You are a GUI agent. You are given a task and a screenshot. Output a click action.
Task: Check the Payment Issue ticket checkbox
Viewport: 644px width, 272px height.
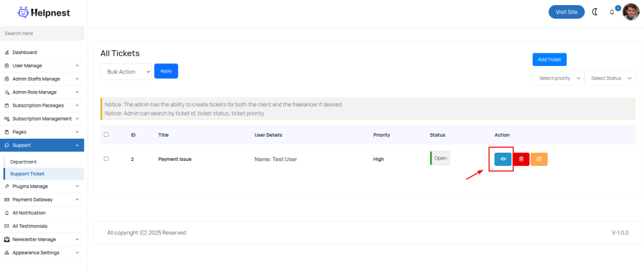click(106, 159)
